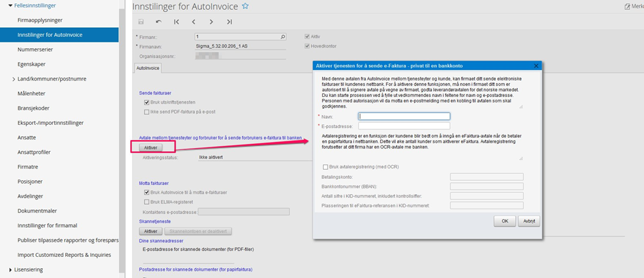
Task: Select Innstilinger for AutoInvoice sidebar item
Action: 59,35
